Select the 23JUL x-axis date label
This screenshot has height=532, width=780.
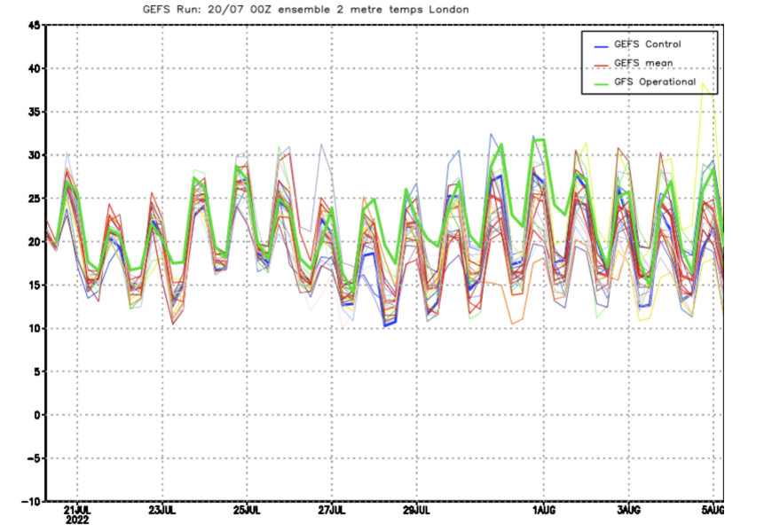pyautogui.click(x=162, y=511)
